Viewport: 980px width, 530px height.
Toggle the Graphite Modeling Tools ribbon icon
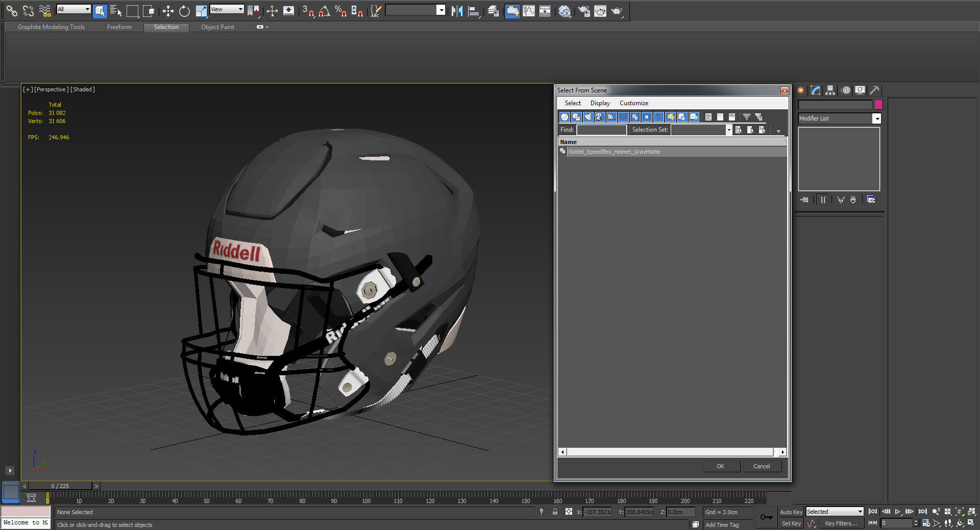coord(512,11)
